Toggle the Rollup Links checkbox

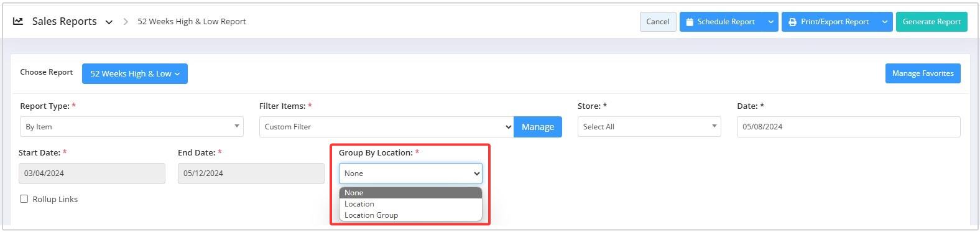click(24, 199)
